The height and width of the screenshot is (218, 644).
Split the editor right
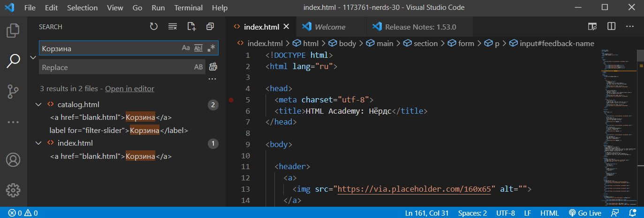click(x=612, y=27)
